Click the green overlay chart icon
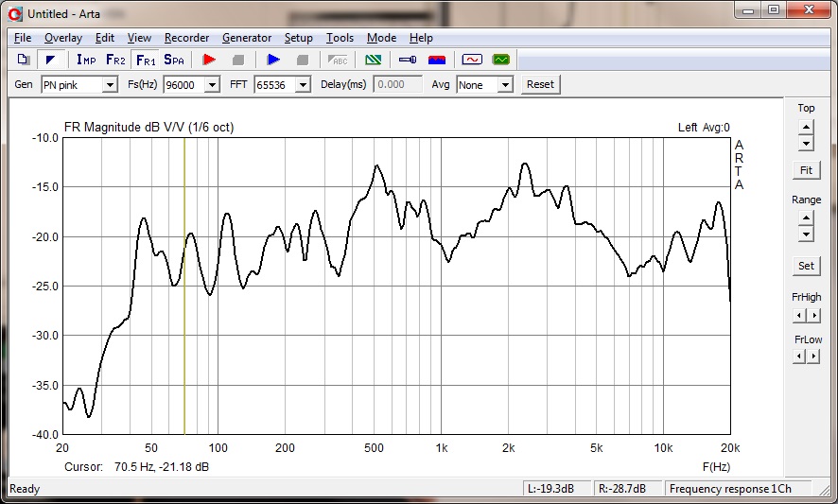This screenshot has width=838, height=504. tap(373, 60)
